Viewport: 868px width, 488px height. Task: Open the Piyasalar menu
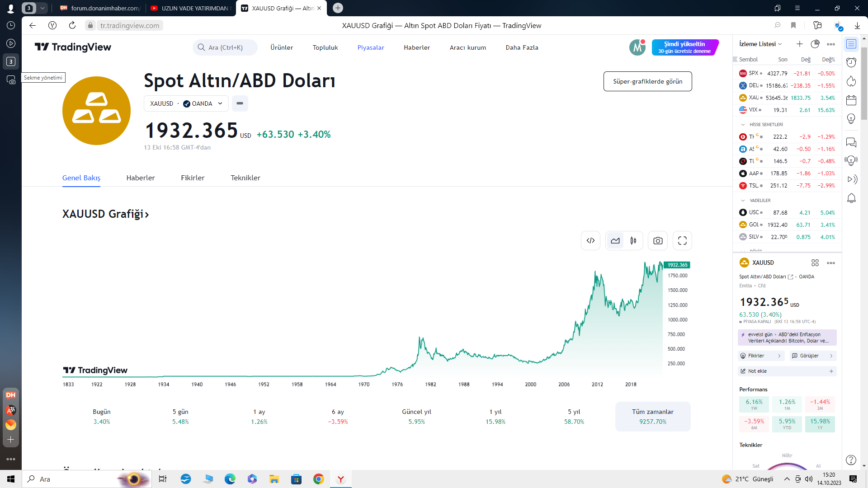(x=371, y=47)
